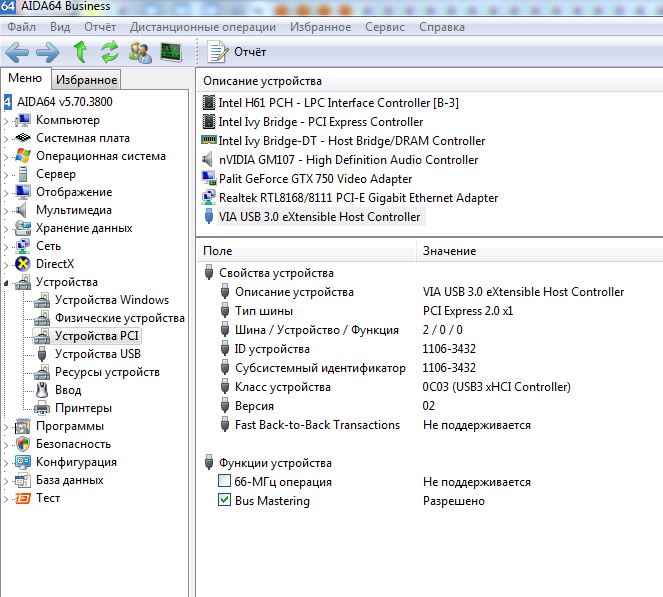Viewport: 663px width, 597px height.
Task: Click the Отображение display icon
Action: point(23,192)
